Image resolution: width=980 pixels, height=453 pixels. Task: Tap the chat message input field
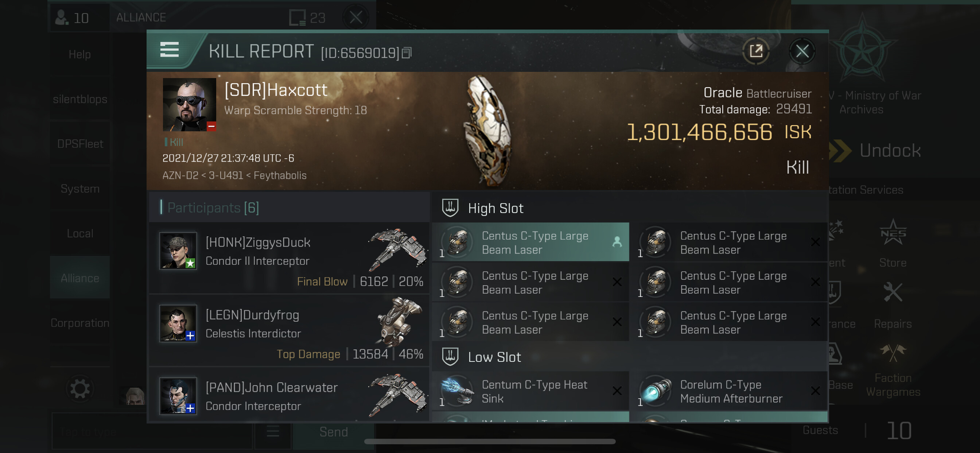(152, 432)
